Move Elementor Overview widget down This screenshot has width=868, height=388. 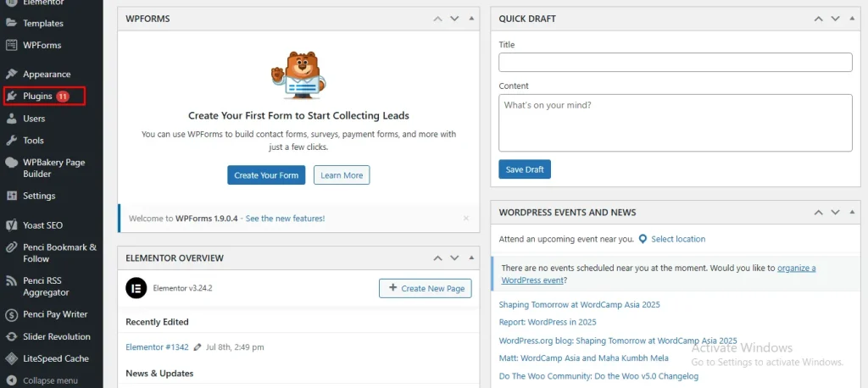click(454, 258)
